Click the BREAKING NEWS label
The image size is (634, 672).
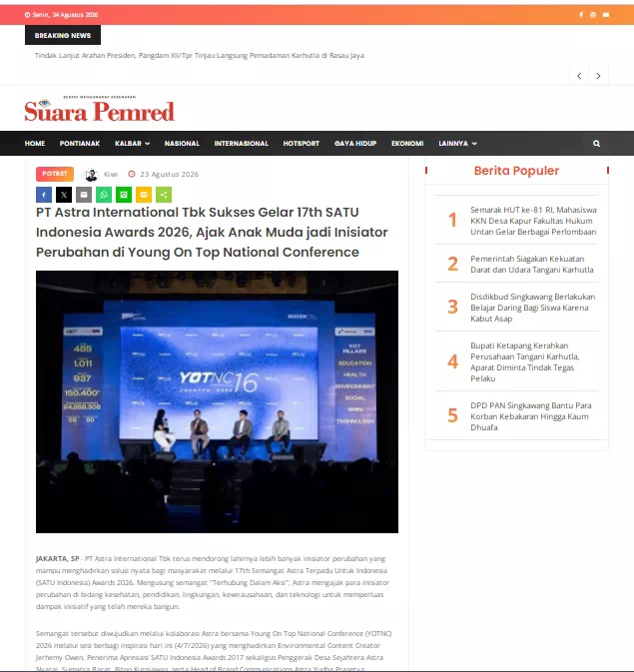click(63, 35)
